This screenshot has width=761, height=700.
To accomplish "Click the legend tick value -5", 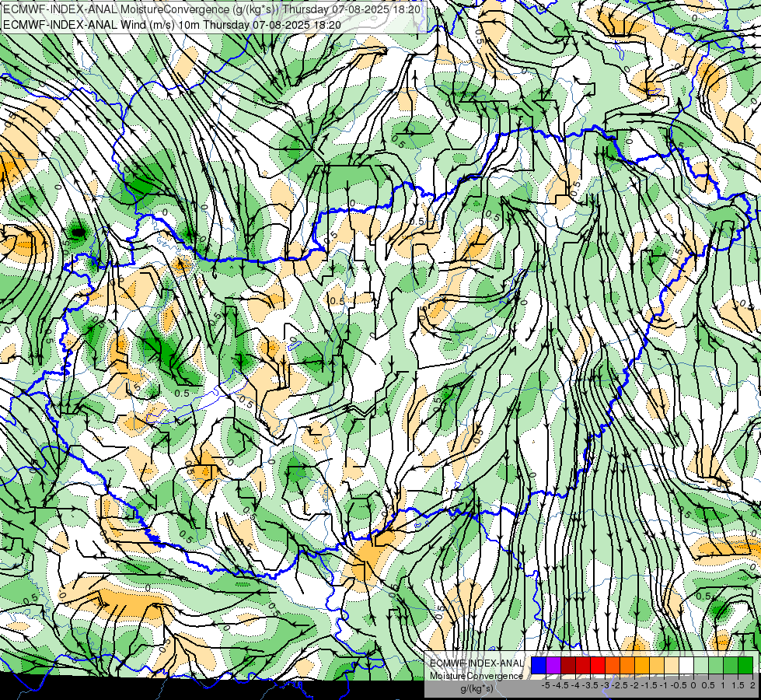I will (x=546, y=685).
